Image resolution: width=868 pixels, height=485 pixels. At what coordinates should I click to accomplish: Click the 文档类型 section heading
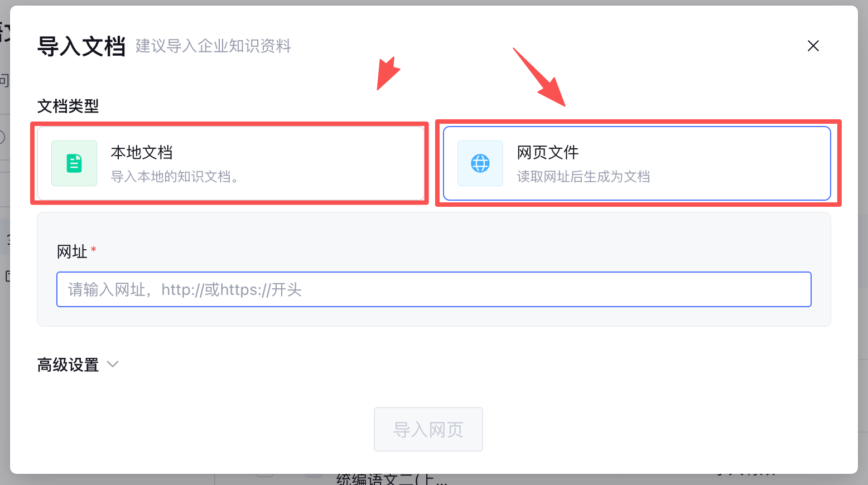click(x=68, y=106)
